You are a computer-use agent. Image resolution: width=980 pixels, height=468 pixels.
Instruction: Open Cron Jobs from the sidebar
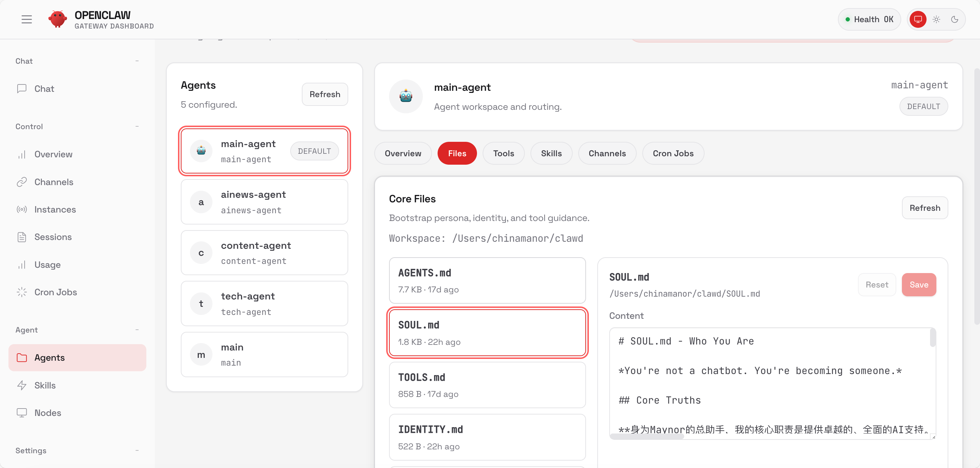click(x=56, y=292)
